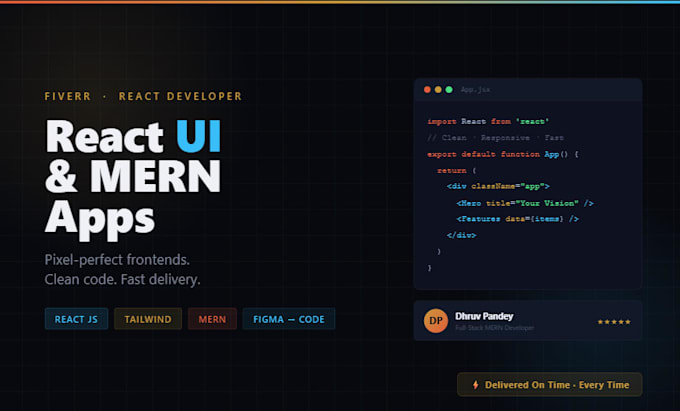Click the FIVERR label text
The height and width of the screenshot is (411, 680).
[68, 96]
